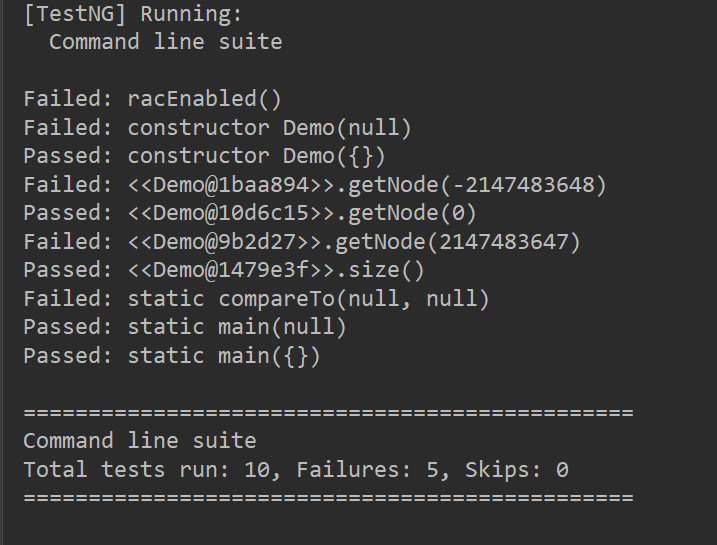The width and height of the screenshot is (717, 545).
Task: Click "Command line suite" between the separators
Action: tap(139, 441)
